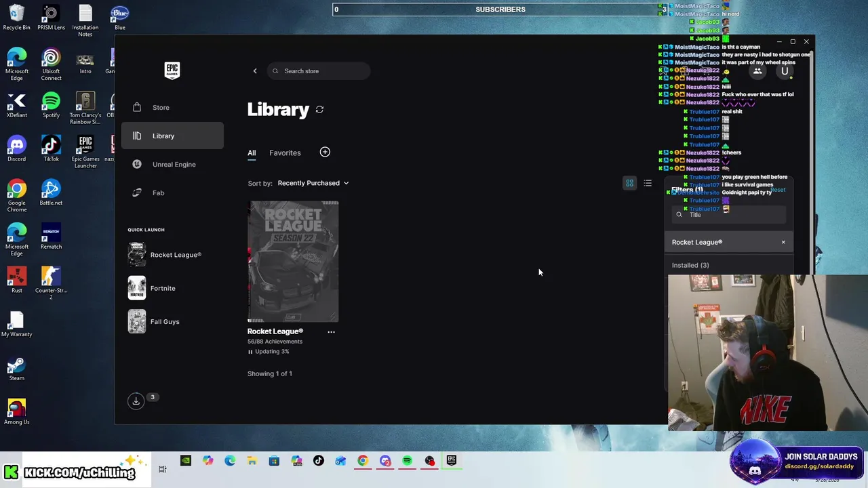Add a new collection with the plus icon

coord(325,152)
